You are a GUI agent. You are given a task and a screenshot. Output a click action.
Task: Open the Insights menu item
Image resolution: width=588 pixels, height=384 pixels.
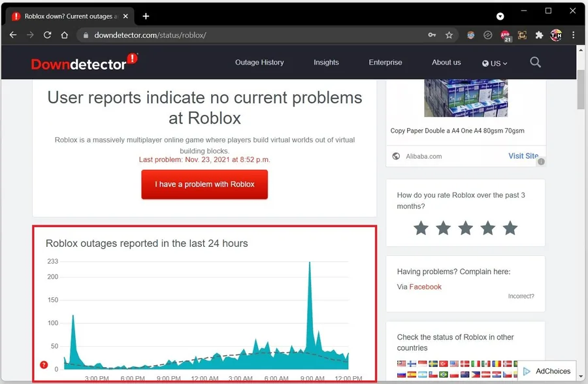326,62
